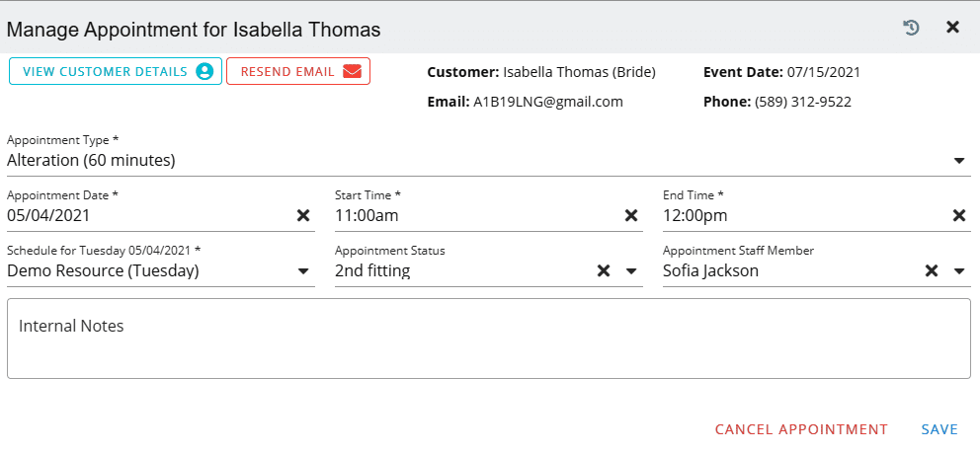This screenshot has height=453, width=980.
Task: Click the View Customer Details button
Action: 116,71
